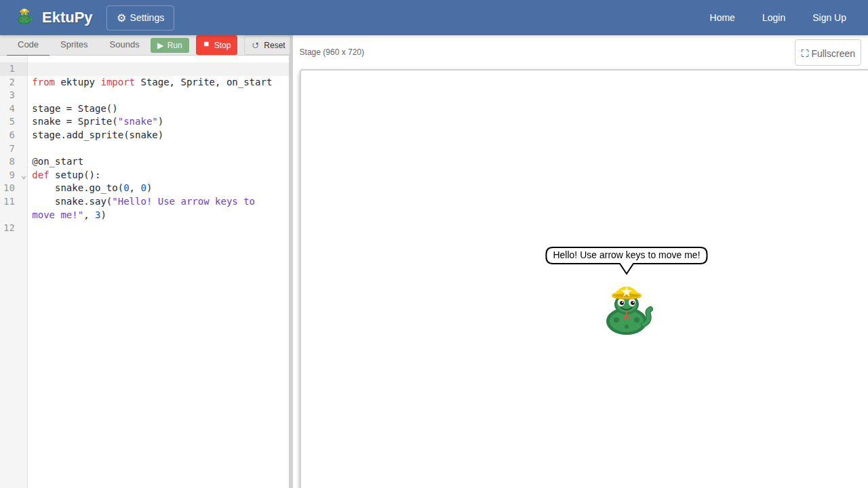868x488 pixels.
Task: Stop the running program
Action: coord(216,45)
